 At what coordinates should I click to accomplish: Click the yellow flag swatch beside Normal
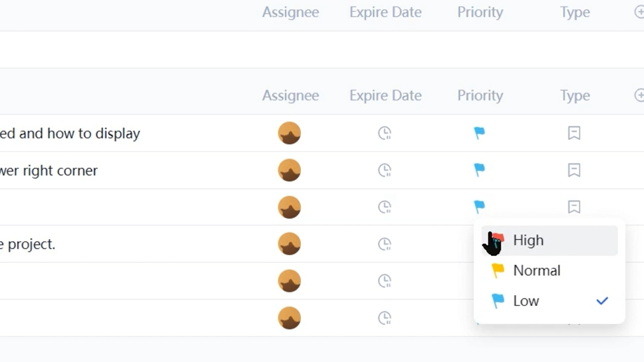point(498,270)
